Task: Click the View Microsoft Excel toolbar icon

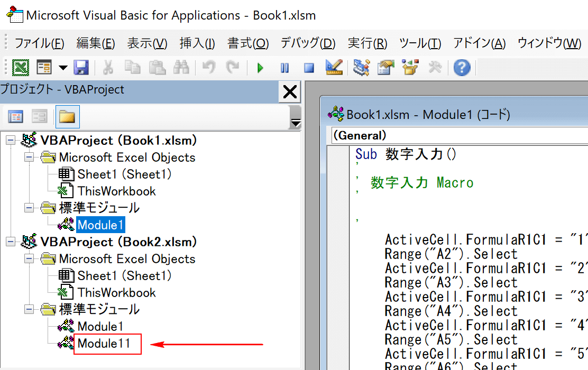Action: [x=21, y=68]
